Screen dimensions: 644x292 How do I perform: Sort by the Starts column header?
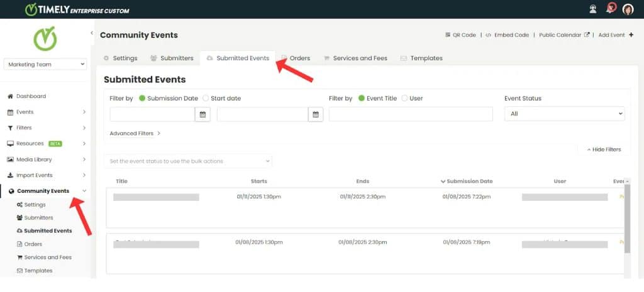258,181
